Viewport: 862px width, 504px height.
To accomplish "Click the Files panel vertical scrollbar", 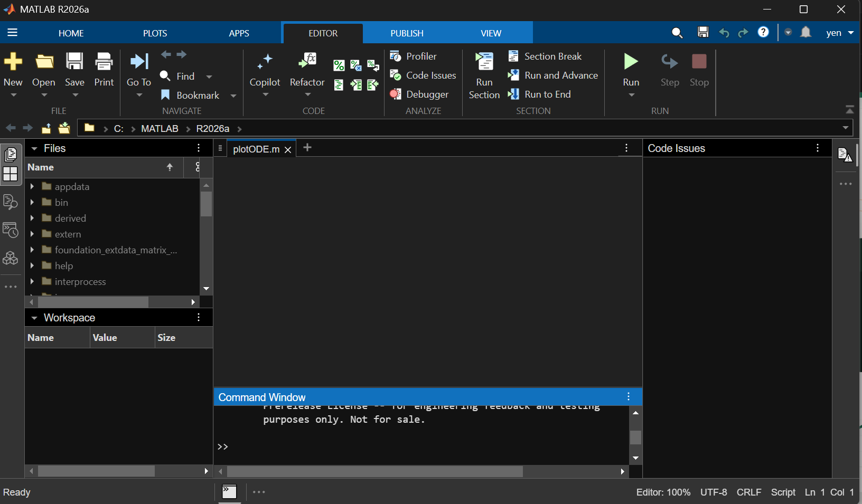I will (x=207, y=204).
